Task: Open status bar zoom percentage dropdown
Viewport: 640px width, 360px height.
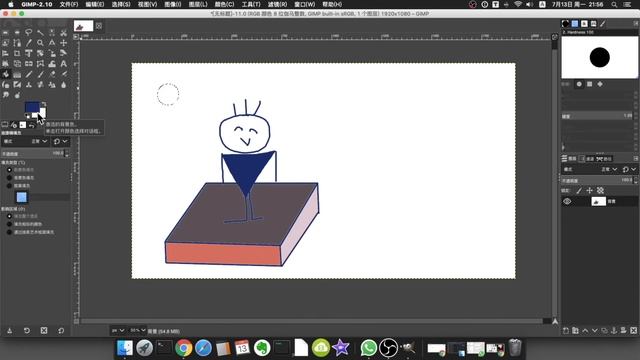Action: pyautogui.click(x=138, y=330)
